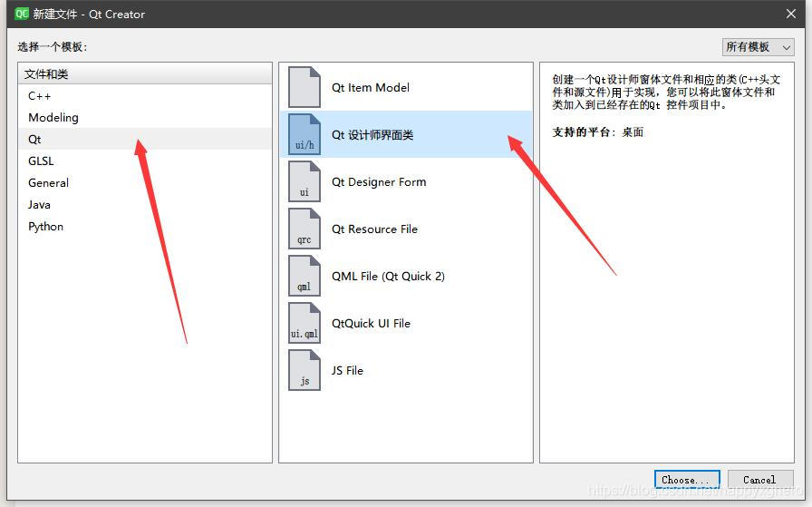Click the ui Qt Designer Form icon

[x=304, y=181]
